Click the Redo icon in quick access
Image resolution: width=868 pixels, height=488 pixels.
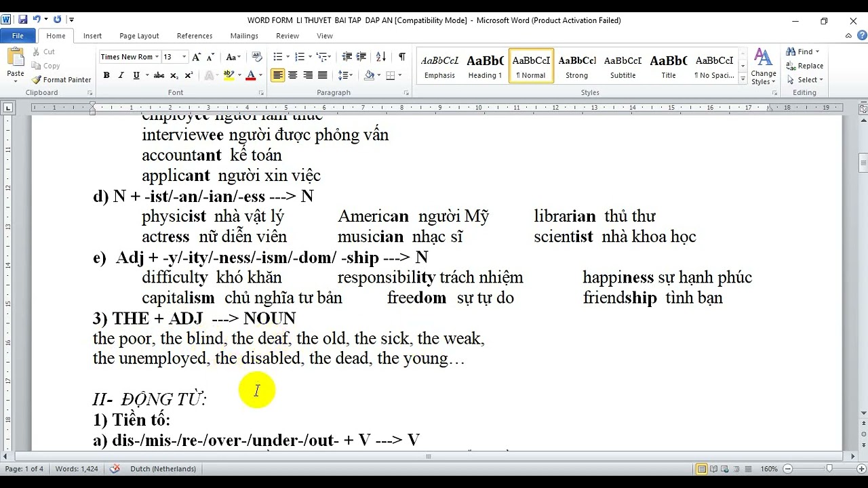57,20
